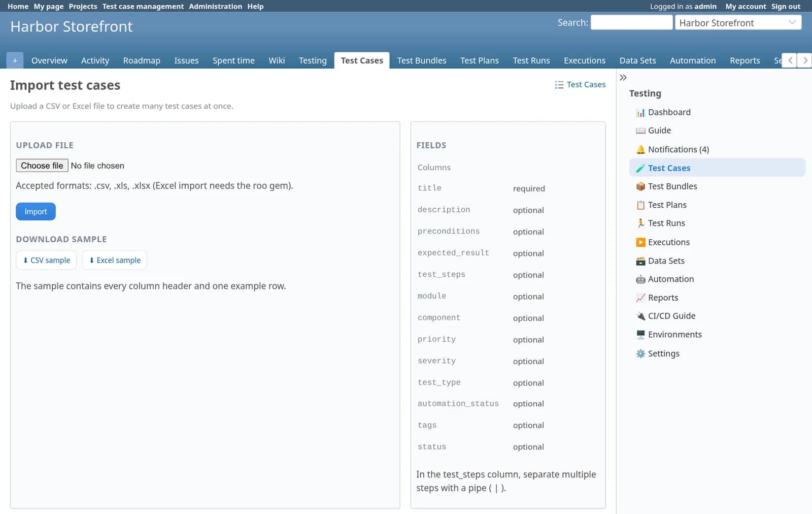Click the Settings gear icon in sidebar

click(640, 354)
